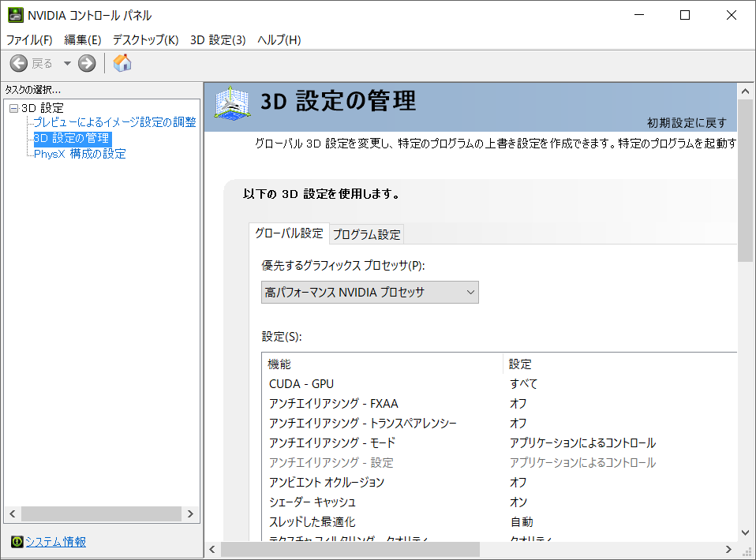This screenshot has width=756, height=560.
Task: Select PhysX 構成の設定 tree item
Action: tap(80, 154)
